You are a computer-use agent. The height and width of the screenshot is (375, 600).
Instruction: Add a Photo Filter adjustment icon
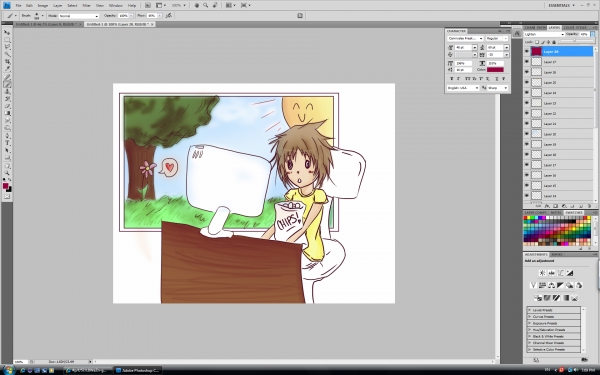(570, 285)
